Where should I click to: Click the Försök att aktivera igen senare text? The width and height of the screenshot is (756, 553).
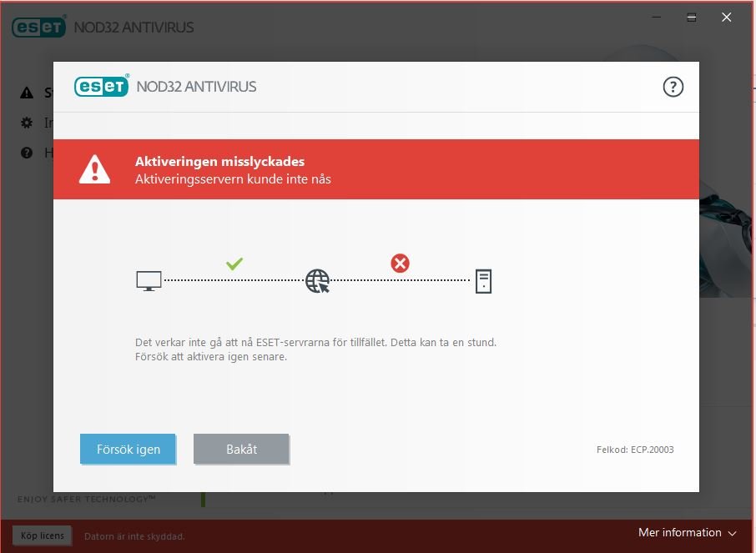211,357
